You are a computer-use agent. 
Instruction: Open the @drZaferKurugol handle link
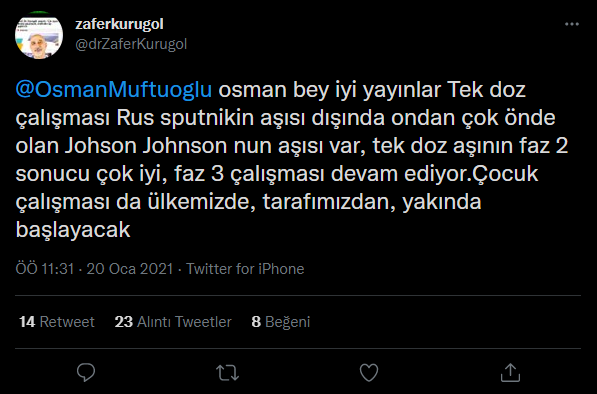pos(131,45)
